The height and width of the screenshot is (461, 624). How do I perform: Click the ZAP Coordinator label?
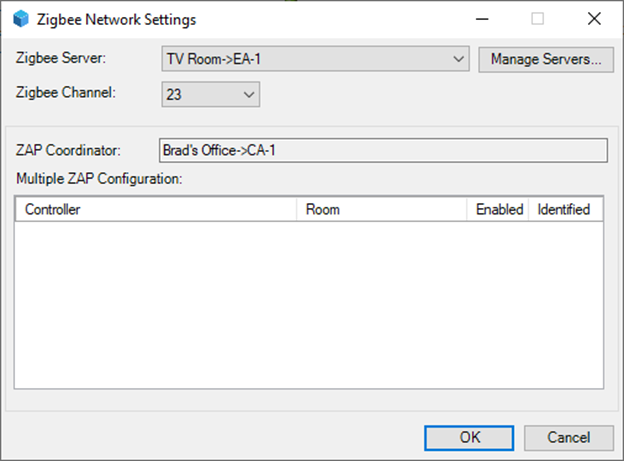click(68, 150)
